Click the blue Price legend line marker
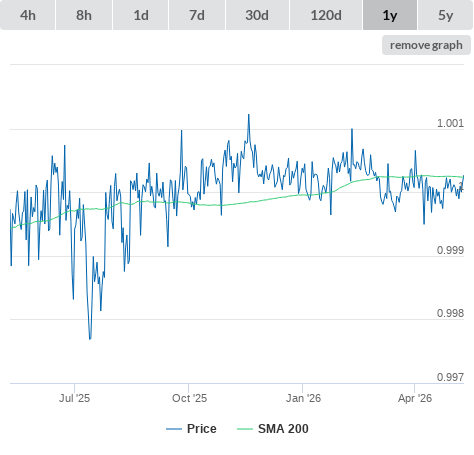The height and width of the screenshot is (455, 474). [174, 429]
